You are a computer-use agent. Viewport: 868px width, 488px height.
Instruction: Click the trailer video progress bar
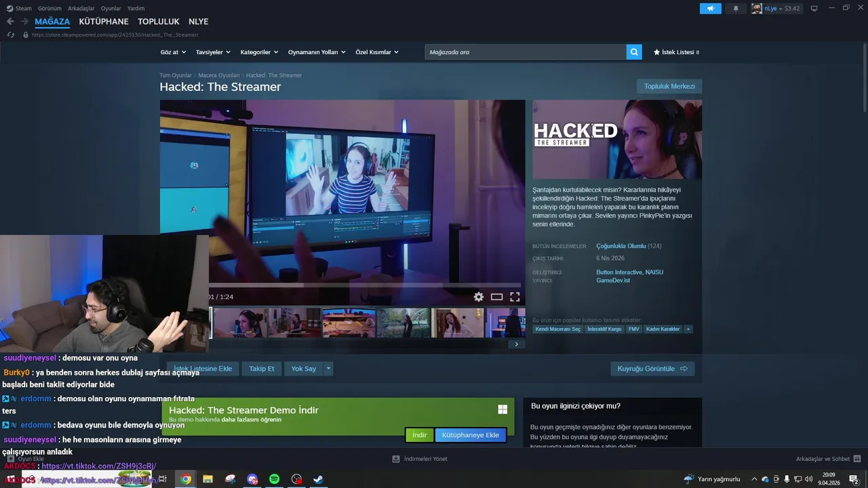tap(365, 285)
